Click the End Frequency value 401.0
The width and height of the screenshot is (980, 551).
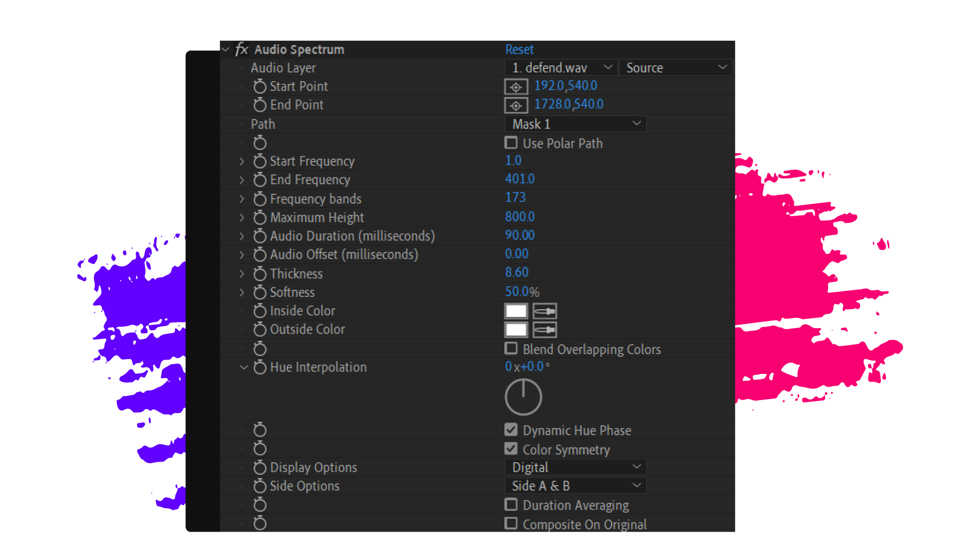[520, 179]
